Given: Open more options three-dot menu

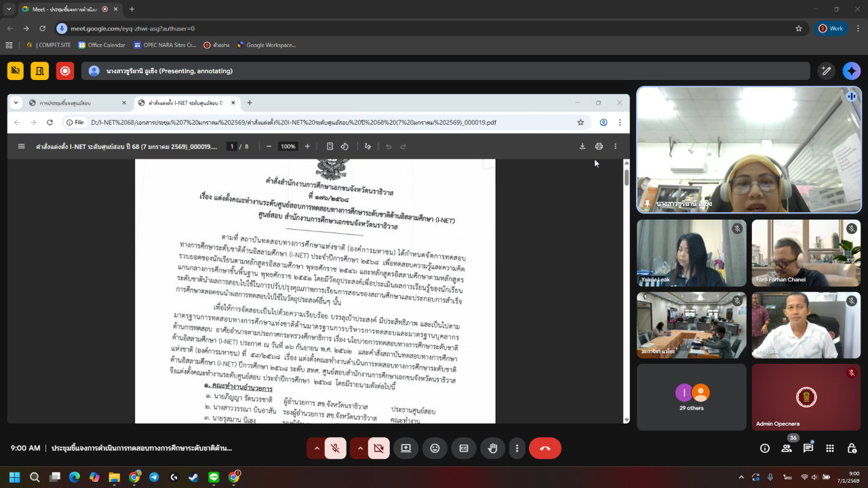Looking at the screenshot, I should click(517, 448).
